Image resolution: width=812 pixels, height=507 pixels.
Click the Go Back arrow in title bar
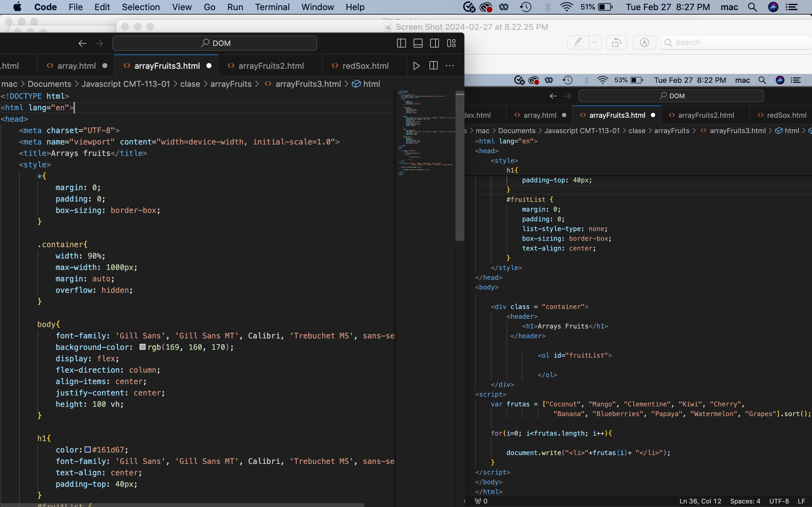tap(82, 43)
